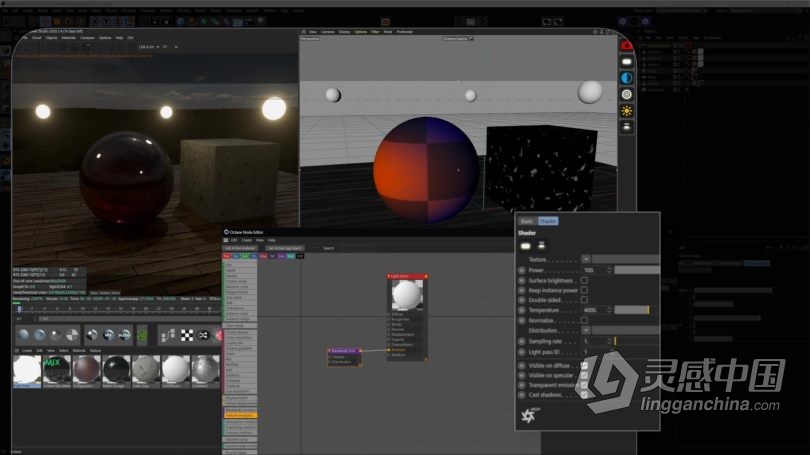810x455 pixels.
Task: Click the black-white split sphere icon
Action: [x=92, y=335]
